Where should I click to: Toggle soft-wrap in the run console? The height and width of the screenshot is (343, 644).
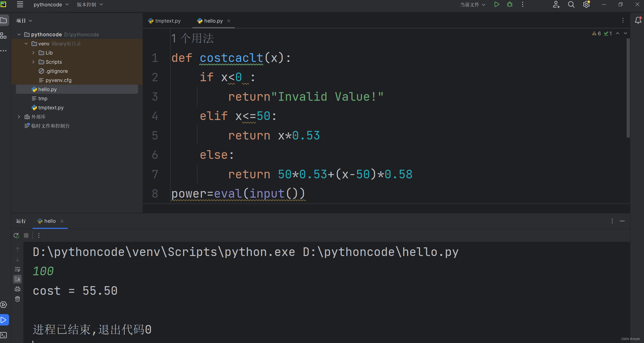17,269
